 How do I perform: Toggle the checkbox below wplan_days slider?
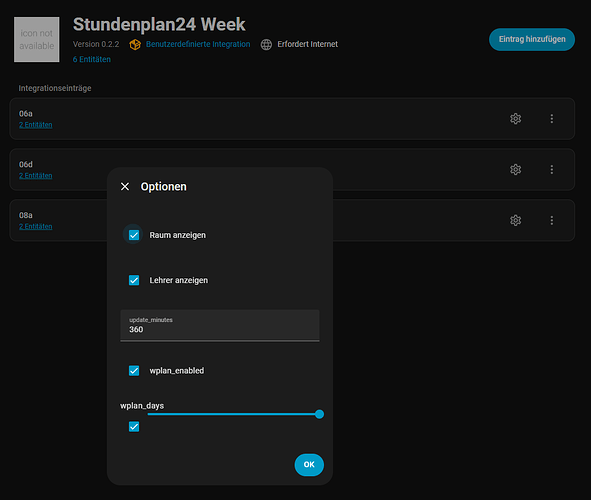coord(134,427)
